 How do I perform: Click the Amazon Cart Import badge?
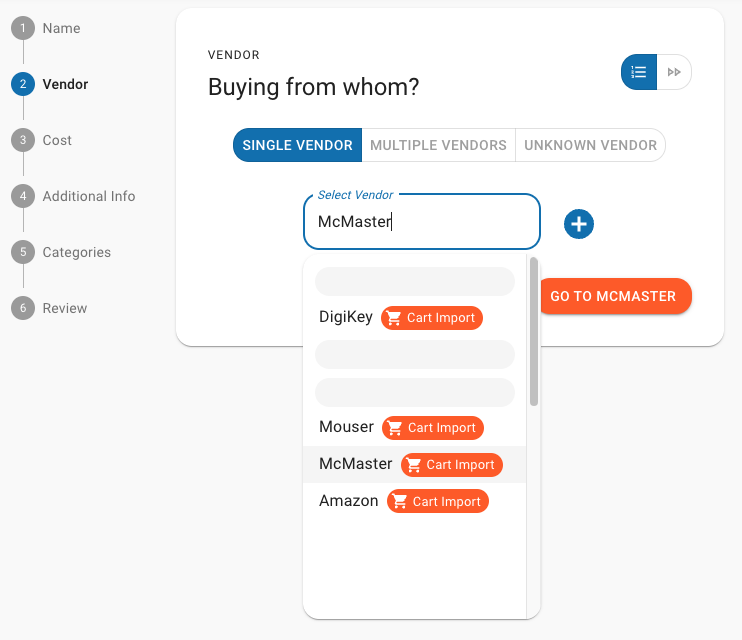[438, 502]
